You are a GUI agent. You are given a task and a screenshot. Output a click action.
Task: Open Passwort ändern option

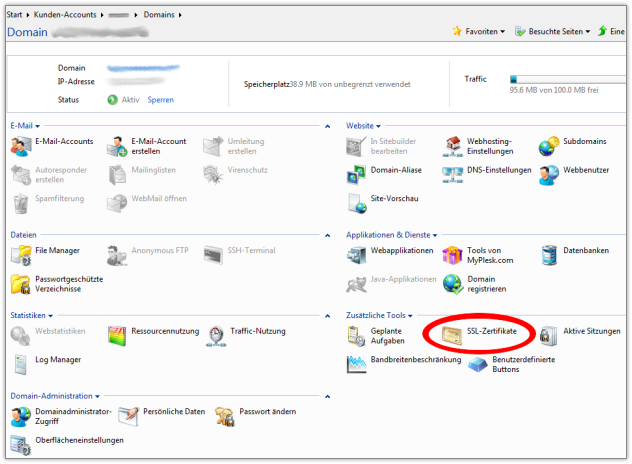point(223,412)
